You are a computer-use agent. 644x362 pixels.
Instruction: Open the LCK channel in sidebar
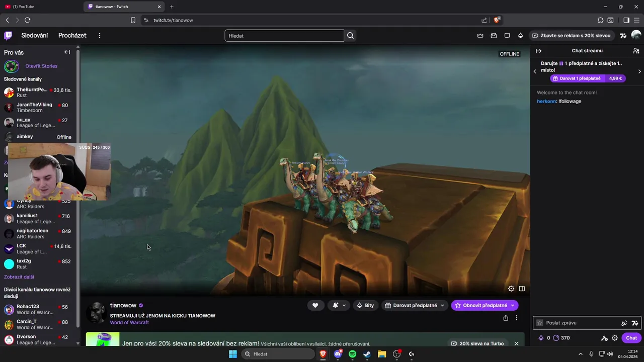click(x=39, y=249)
